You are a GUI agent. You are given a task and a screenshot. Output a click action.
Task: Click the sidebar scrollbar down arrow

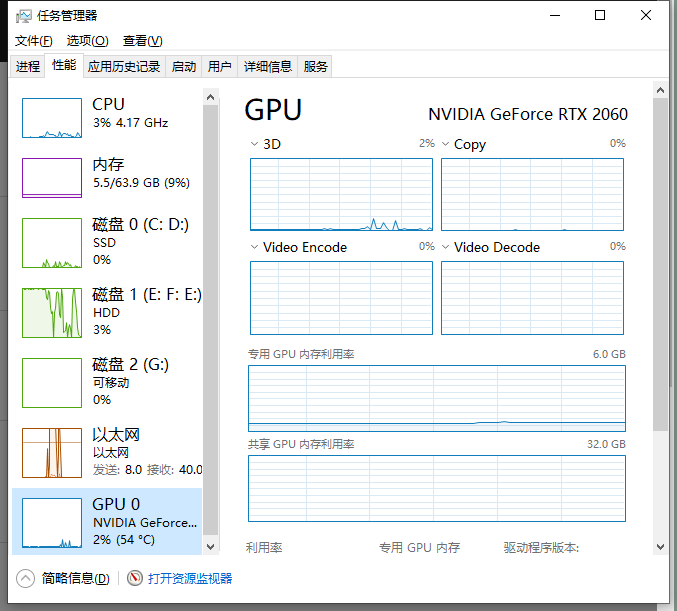click(x=211, y=547)
